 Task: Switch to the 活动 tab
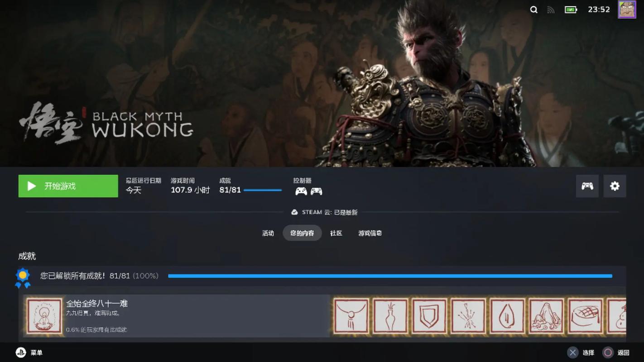tap(268, 233)
